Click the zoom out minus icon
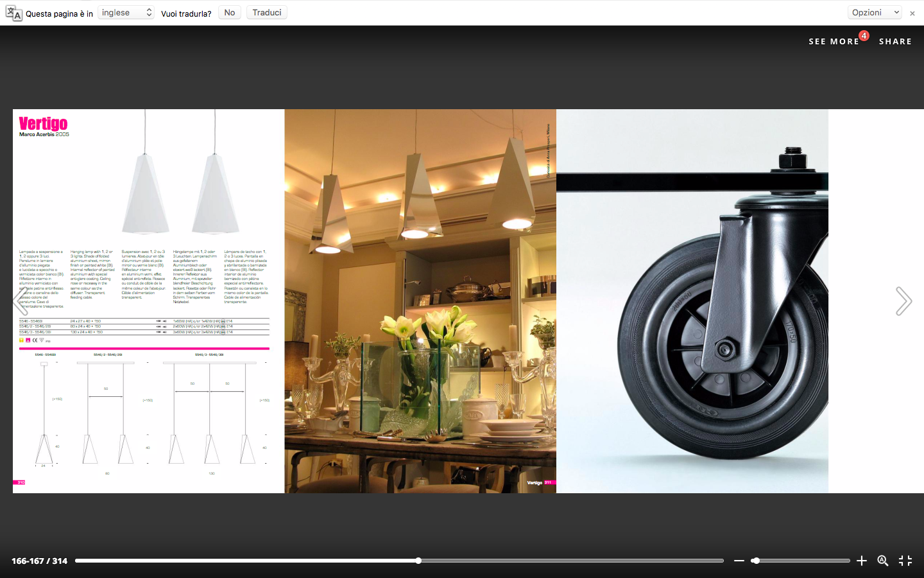This screenshot has height=578, width=924. coord(739,561)
